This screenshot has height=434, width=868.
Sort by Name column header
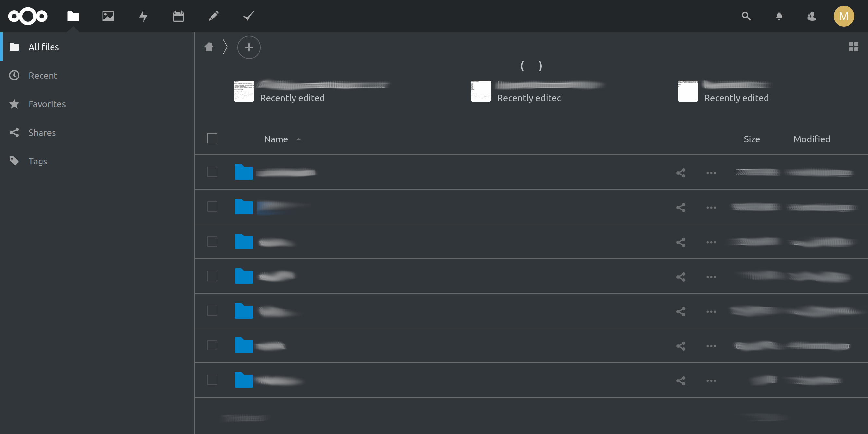276,139
